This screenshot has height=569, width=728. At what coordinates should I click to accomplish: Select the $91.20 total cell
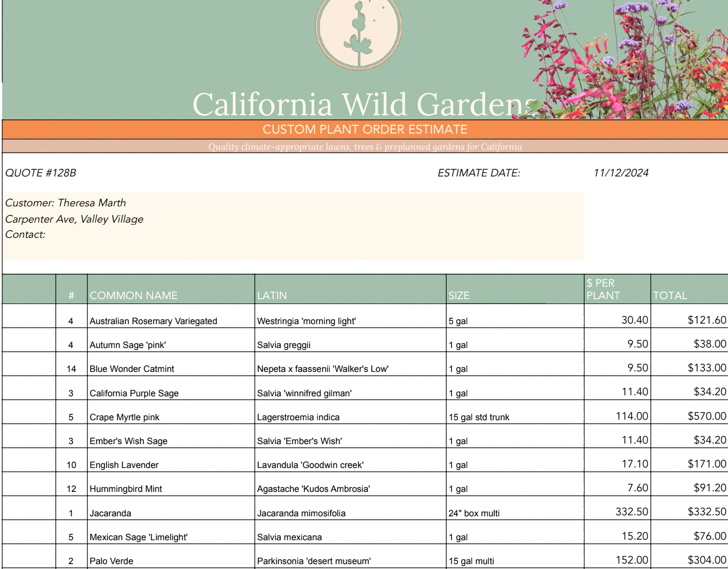tap(689, 484)
